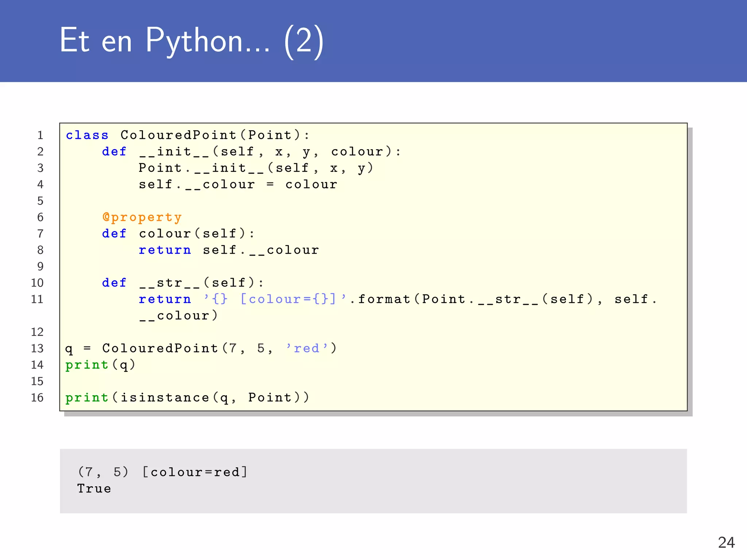Click the "'red'" string literal
The image size is (747, 560).
(x=307, y=348)
